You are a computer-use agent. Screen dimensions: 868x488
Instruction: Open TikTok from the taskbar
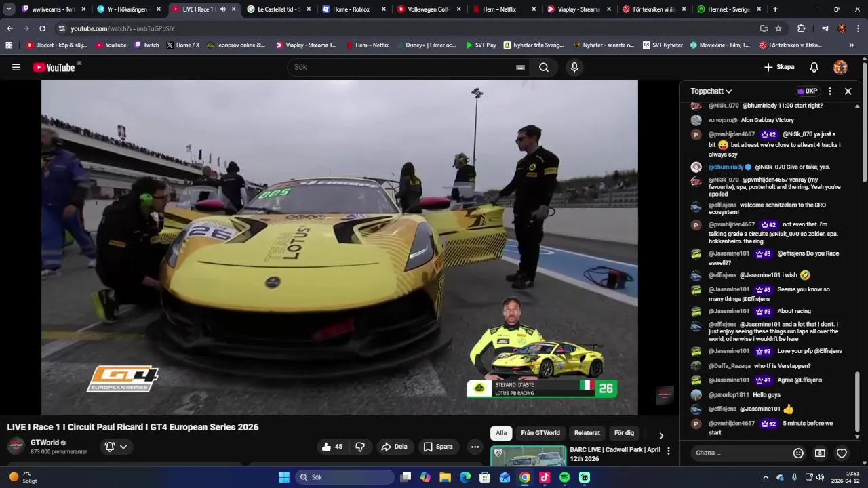[x=545, y=477]
